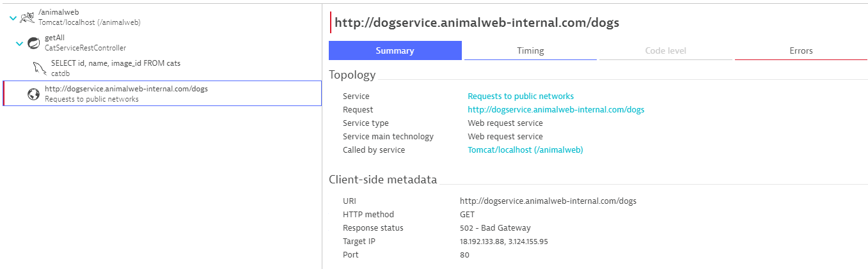This screenshot has height=269, width=868.
Task: Select the dogservice.animalweb-internal.com/dogs tree row
Action: 126,89
